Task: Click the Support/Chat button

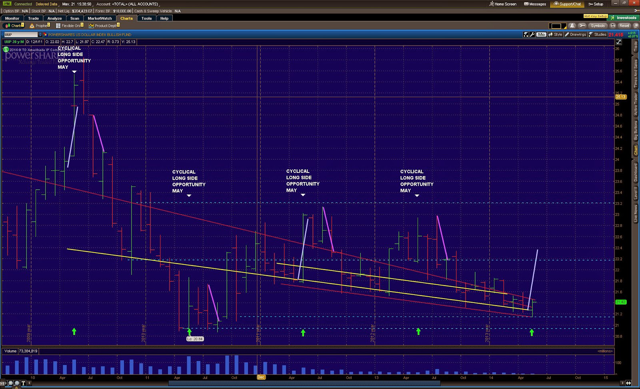Action: click(x=567, y=4)
